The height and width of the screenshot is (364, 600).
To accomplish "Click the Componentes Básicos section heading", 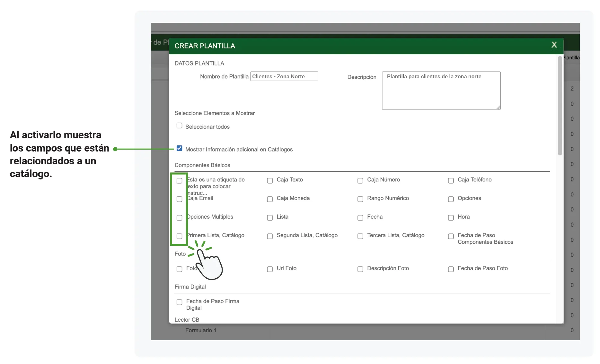I will (202, 165).
